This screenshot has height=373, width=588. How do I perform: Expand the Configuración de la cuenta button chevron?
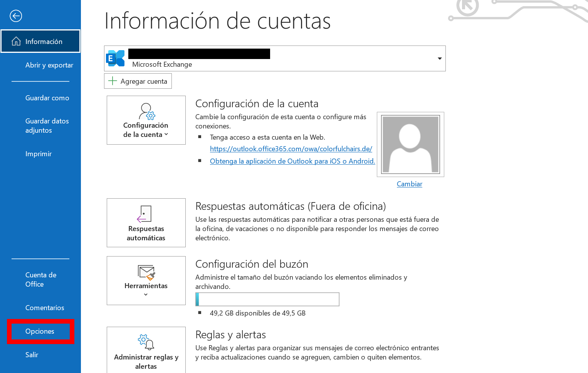tap(166, 135)
